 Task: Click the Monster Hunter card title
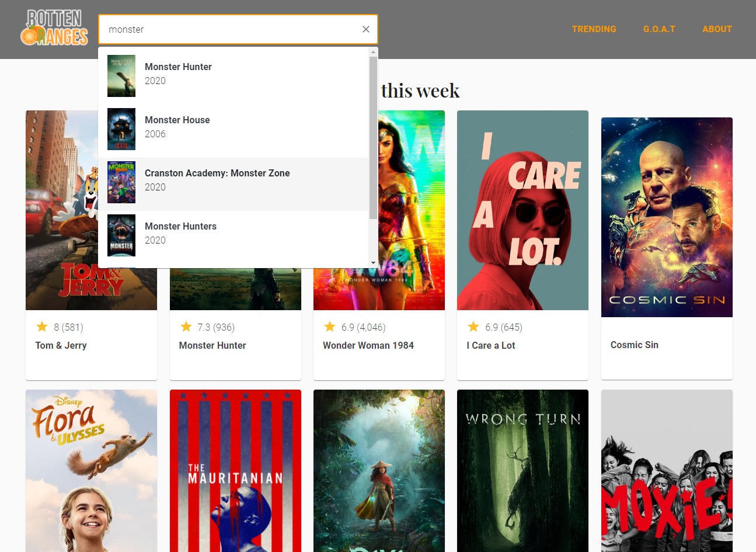(x=212, y=345)
